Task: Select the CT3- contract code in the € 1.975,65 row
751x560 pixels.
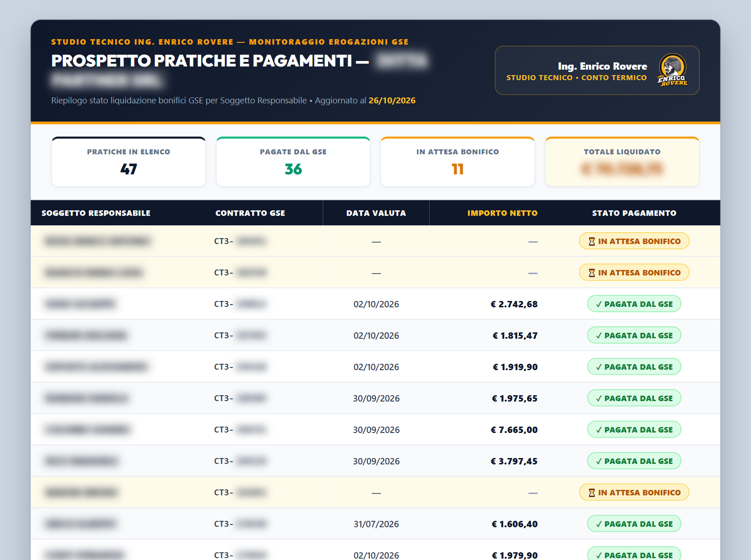Action: [240, 398]
